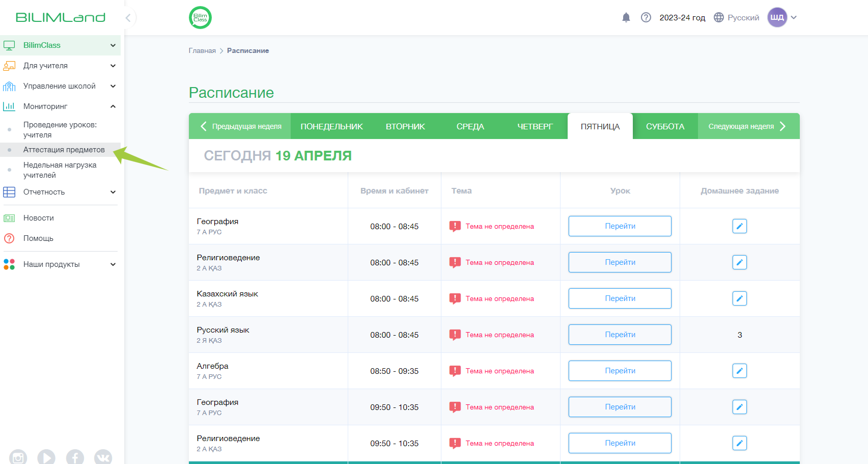Open the ШД user avatar
The height and width of the screenshot is (464, 868).
(x=777, y=17)
